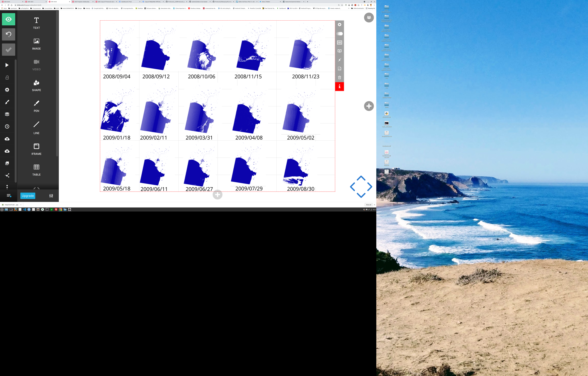Insert a Shape element

(36, 85)
